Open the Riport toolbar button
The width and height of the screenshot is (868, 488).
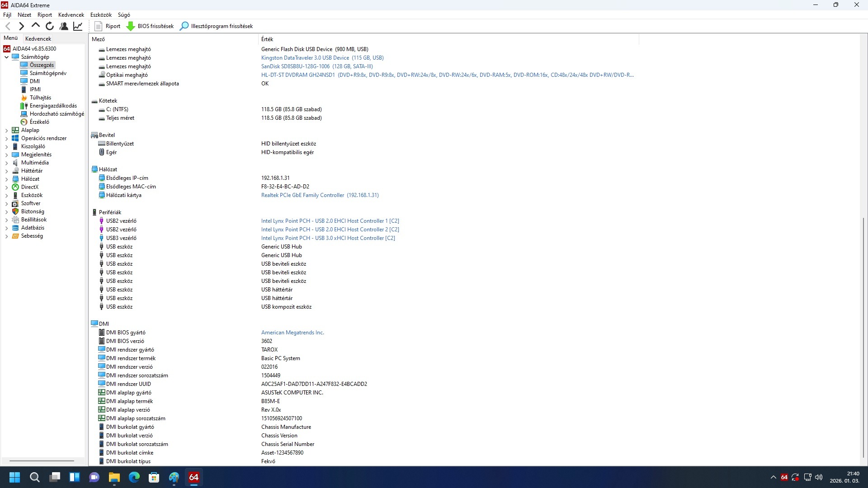pyautogui.click(x=108, y=26)
